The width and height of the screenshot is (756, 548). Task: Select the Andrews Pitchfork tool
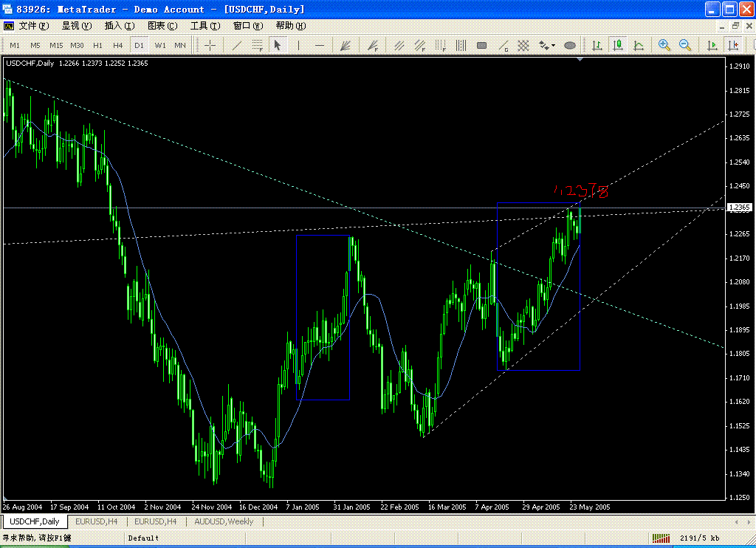click(x=346, y=45)
